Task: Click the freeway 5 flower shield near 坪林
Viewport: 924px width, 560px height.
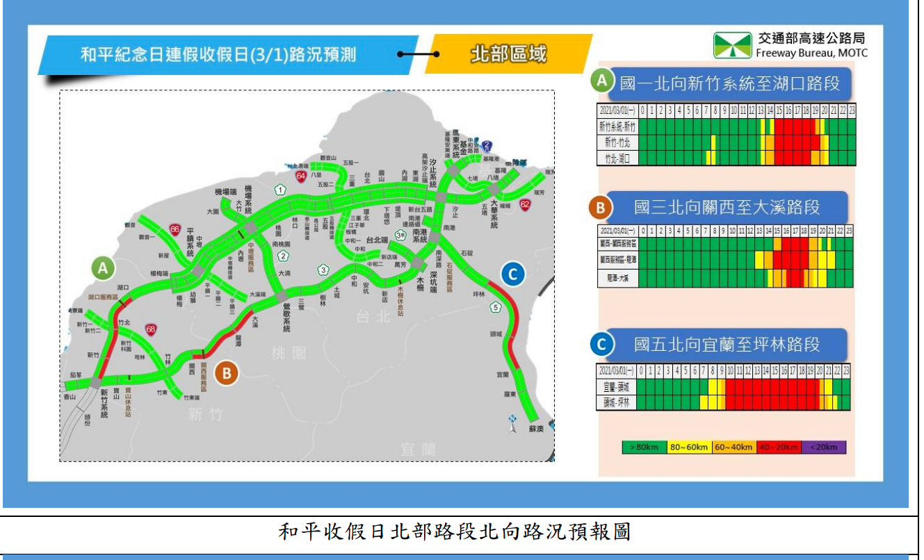Action: coord(496,306)
